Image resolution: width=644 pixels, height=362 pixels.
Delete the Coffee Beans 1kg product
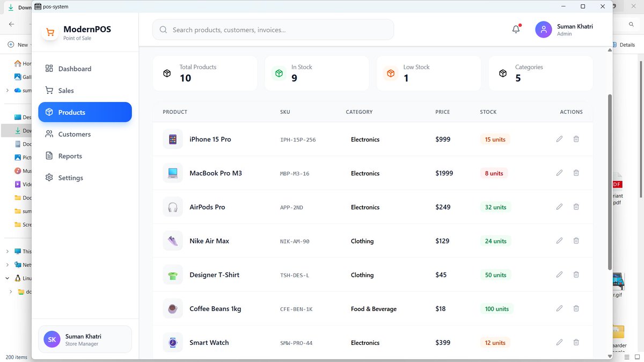click(x=576, y=308)
